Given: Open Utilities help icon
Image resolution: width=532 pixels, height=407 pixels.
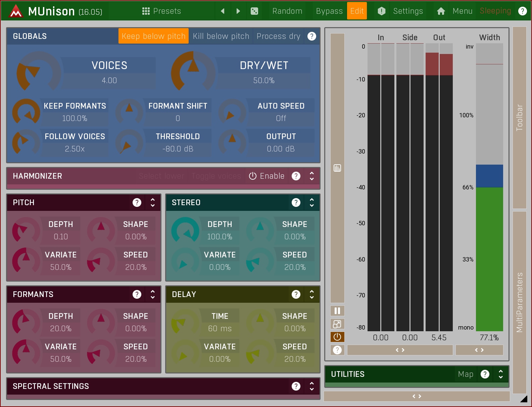Looking at the screenshot, I should coord(485,374).
